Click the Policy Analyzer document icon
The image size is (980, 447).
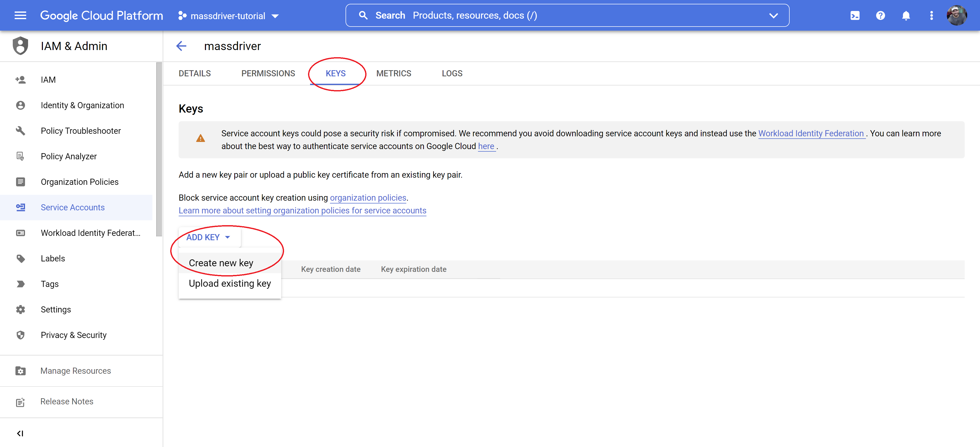(20, 156)
